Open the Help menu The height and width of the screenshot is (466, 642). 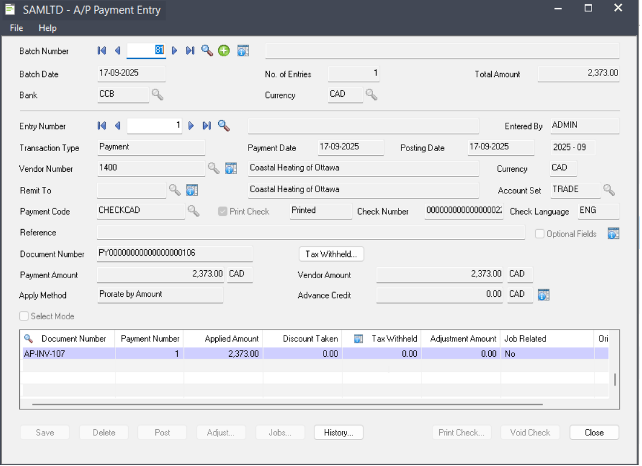pyautogui.click(x=47, y=28)
